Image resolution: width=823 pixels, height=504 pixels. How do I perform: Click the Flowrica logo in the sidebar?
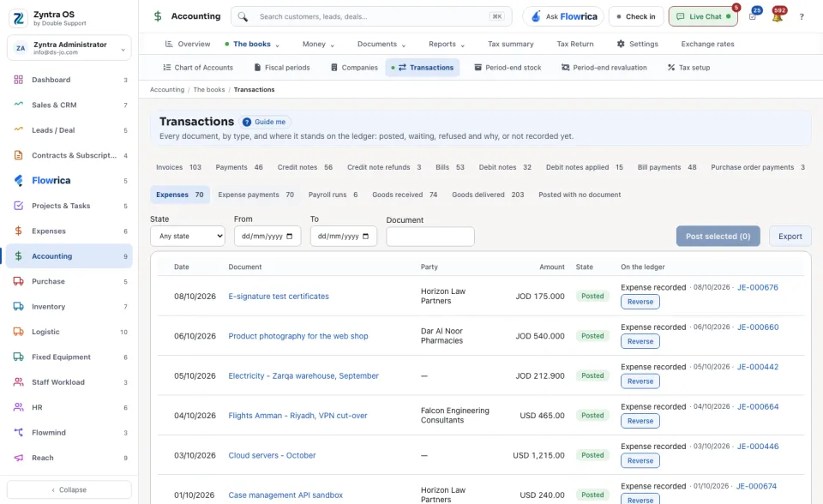[18, 181]
